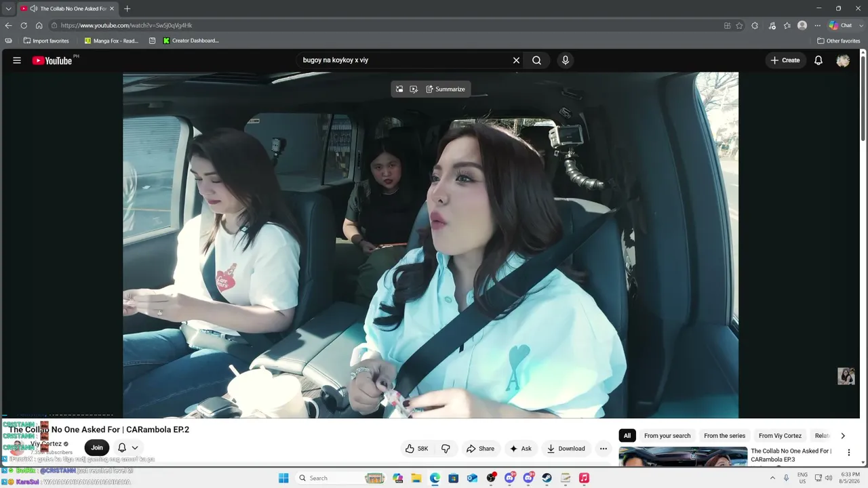The image size is (868, 488).
Task: Click the picture-in-picture icon over the video
Action: point(399,89)
